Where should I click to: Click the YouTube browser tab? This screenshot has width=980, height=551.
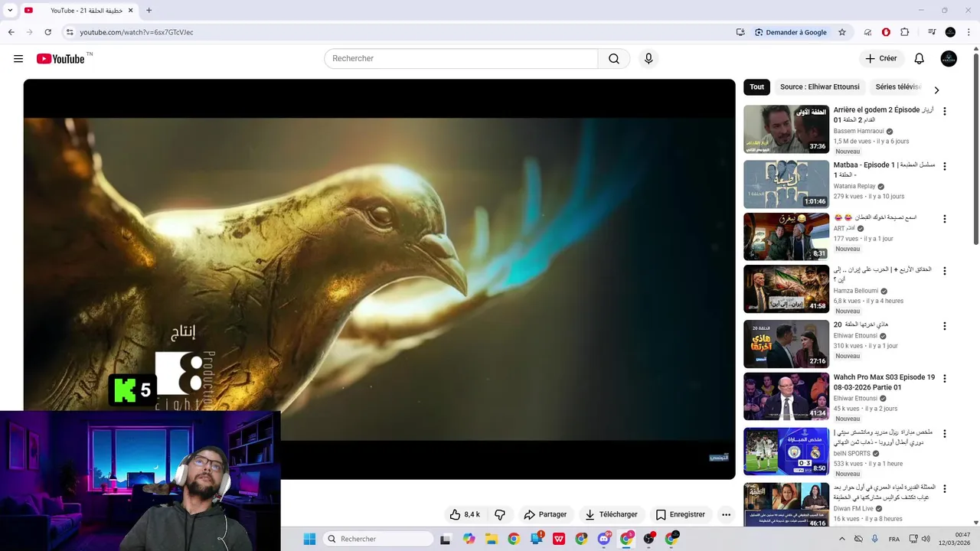tap(80, 11)
